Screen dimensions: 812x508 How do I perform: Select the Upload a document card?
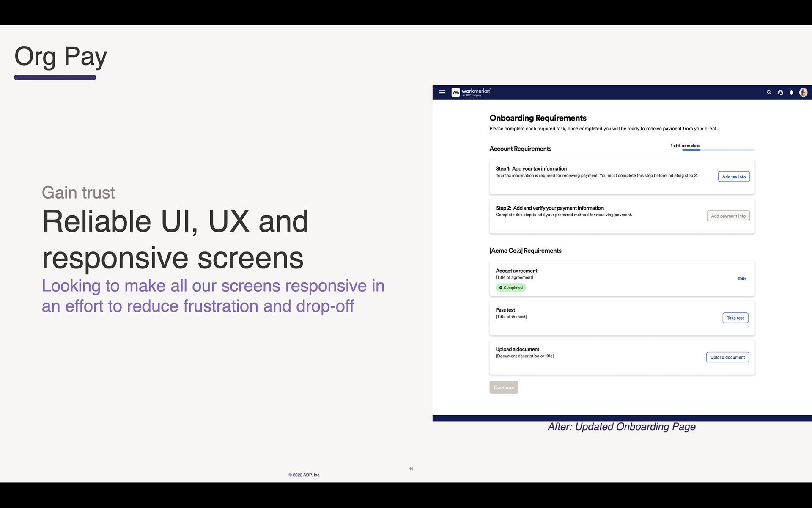622,357
